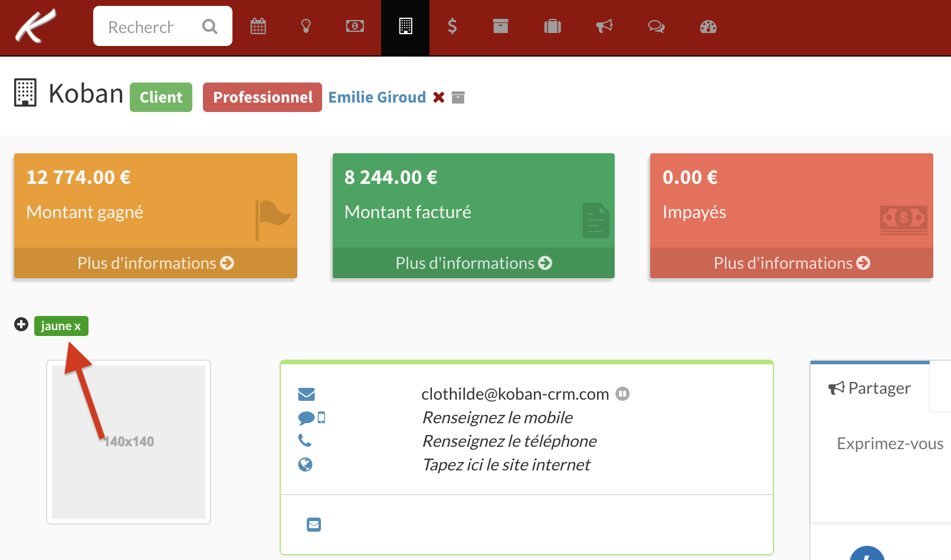The image size is (951, 560).
Task: Click the email clothilde@koban-crm.com
Action: click(515, 394)
